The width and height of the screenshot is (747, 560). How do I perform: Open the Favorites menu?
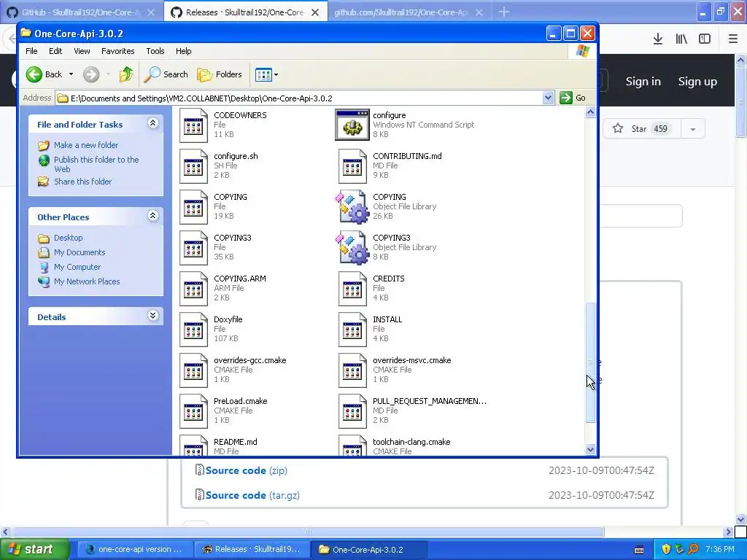click(x=117, y=51)
